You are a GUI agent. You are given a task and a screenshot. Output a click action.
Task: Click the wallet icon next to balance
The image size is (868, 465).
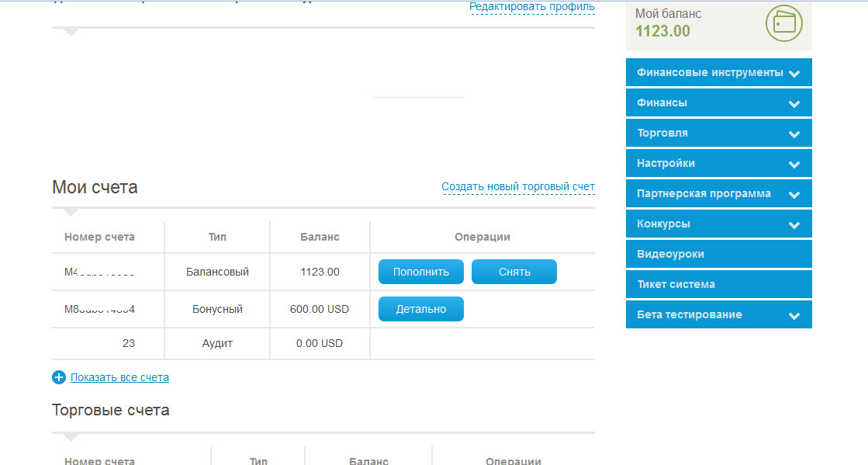point(783,23)
